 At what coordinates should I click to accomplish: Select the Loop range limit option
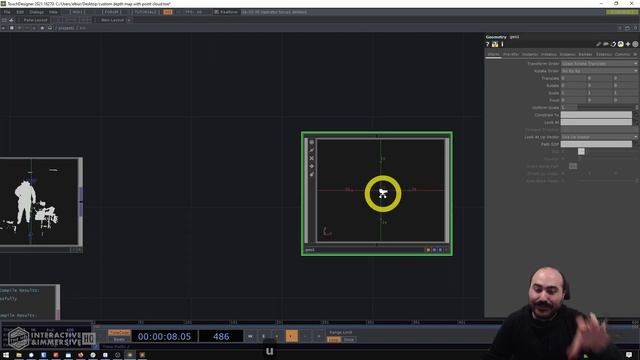334,340
